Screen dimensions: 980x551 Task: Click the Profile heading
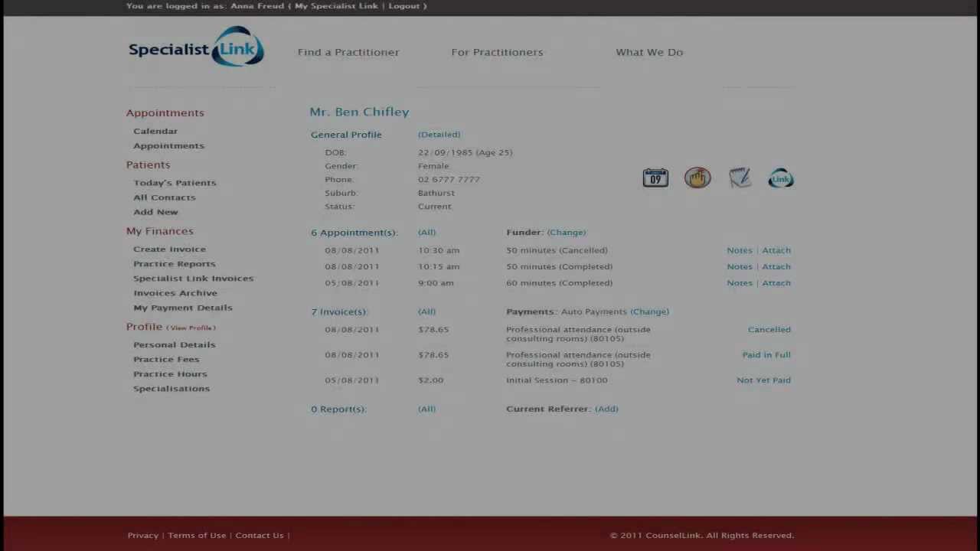[145, 327]
